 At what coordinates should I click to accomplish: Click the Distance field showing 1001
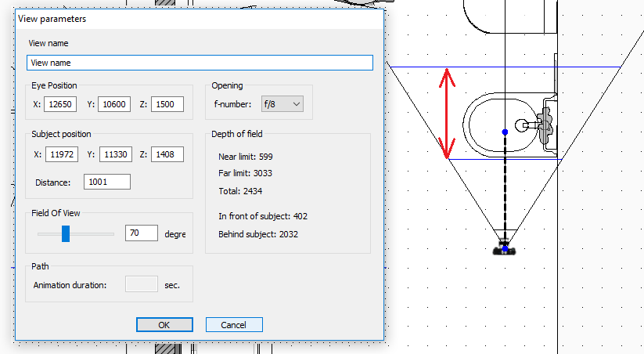point(106,182)
